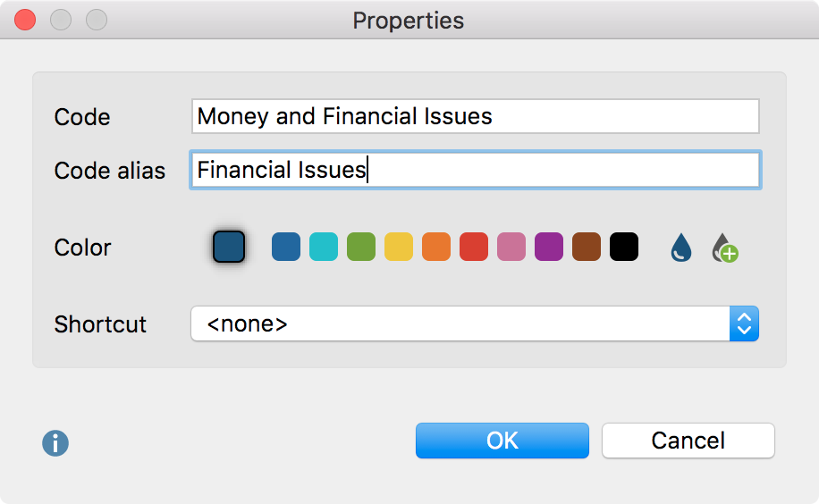Screen dimensions: 819x504
Task: Click the Shortcut dropdown arrow stepper
Action: [x=744, y=324]
